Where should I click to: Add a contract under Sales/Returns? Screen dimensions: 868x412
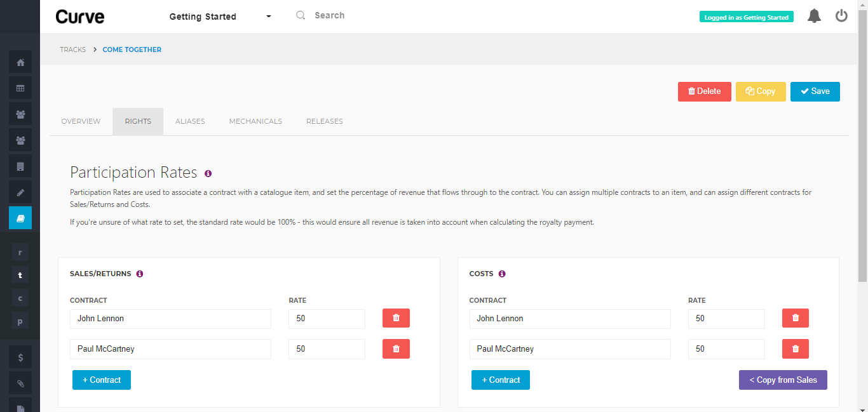(101, 380)
